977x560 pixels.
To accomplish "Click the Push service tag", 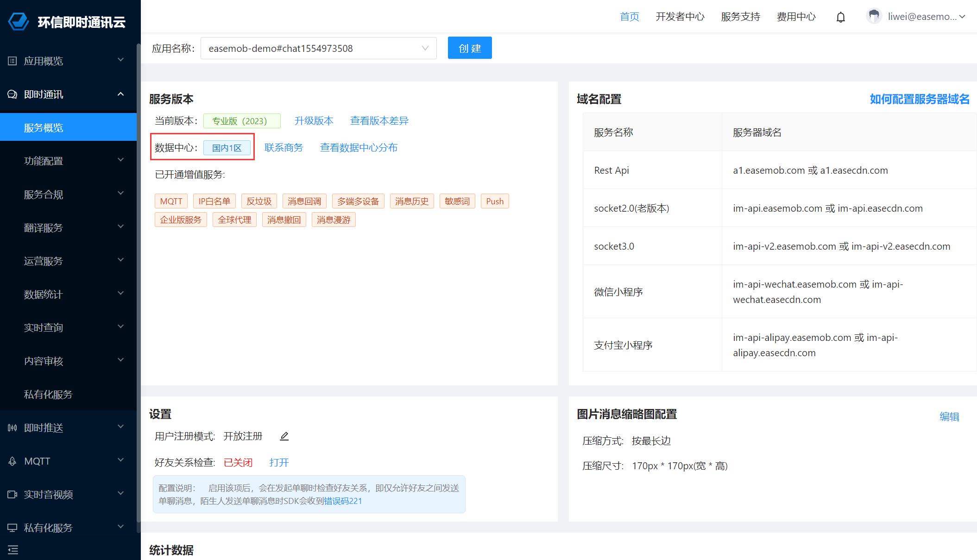I will [495, 201].
